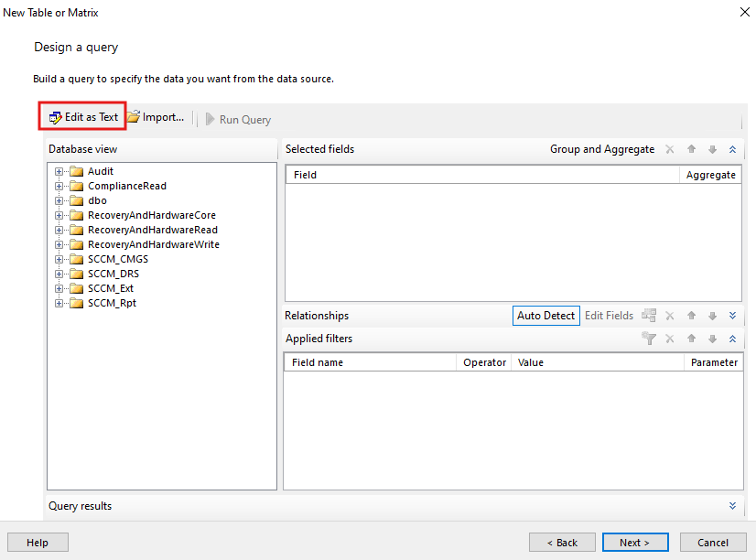Expand the Relationships section chevron

click(x=732, y=316)
